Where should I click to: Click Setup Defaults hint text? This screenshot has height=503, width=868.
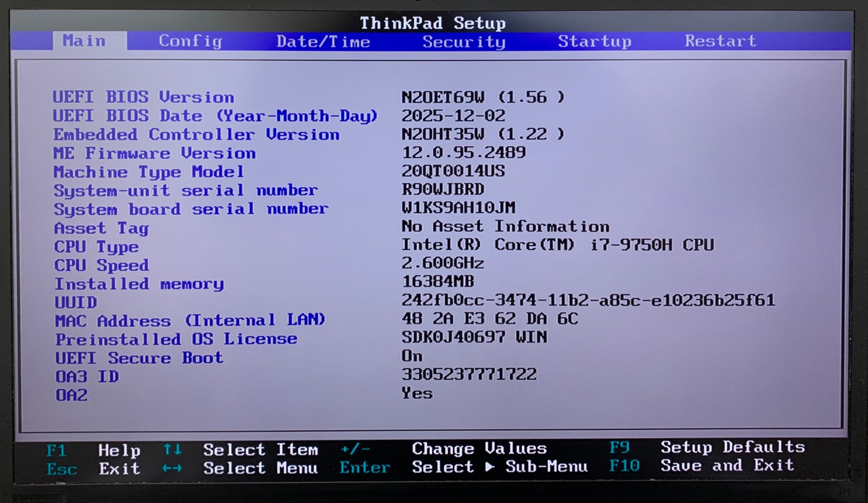point(733,447)
